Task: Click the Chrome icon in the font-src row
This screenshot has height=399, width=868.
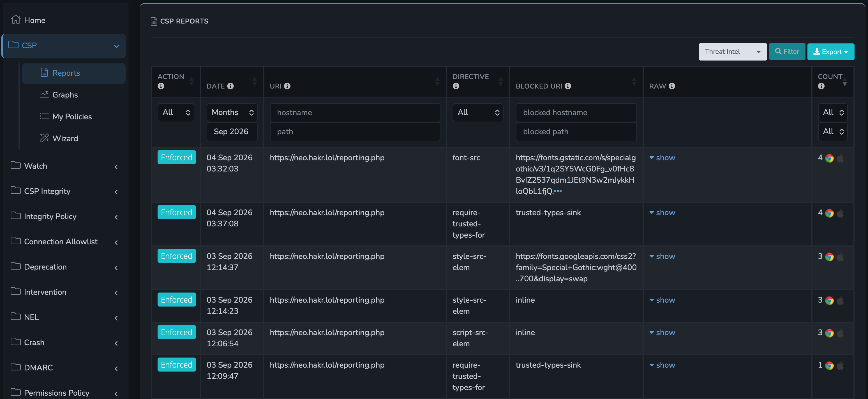Action: (x=829, y=158)
